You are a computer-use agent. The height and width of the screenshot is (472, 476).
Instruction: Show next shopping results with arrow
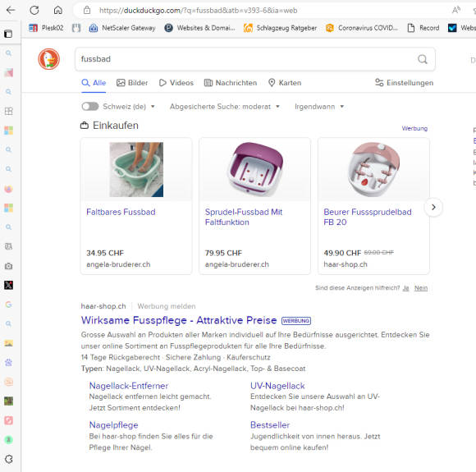pyautogui.click(x=433, y=207)
